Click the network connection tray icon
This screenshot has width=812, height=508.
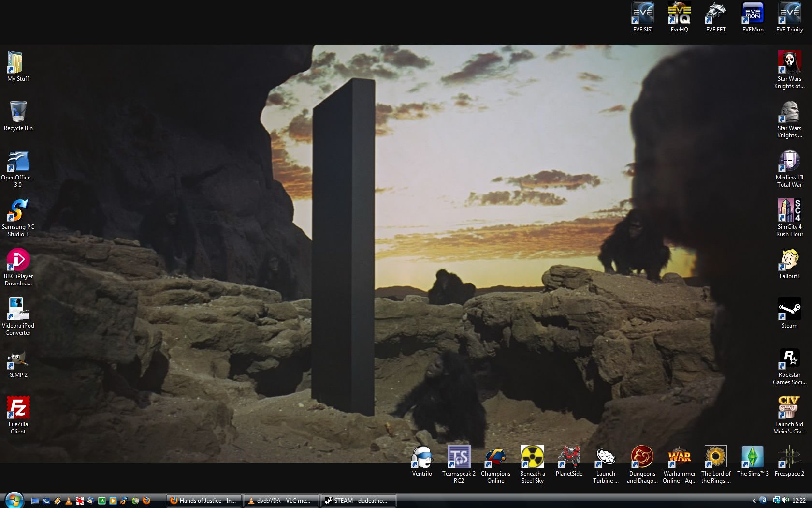pyautogui.click(x=776, y=500)
